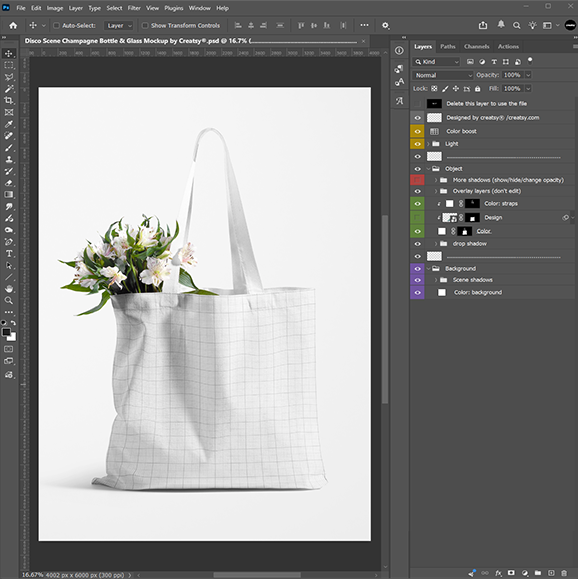Click the foreground color swatch
578x579 pixels.
(x=6, y=332)
